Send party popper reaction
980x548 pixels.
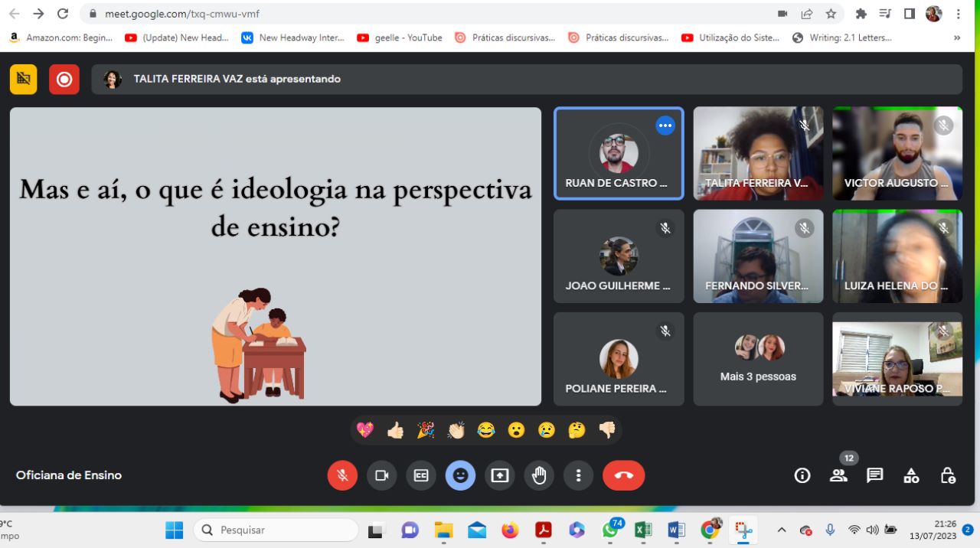(x=426, y=430)
